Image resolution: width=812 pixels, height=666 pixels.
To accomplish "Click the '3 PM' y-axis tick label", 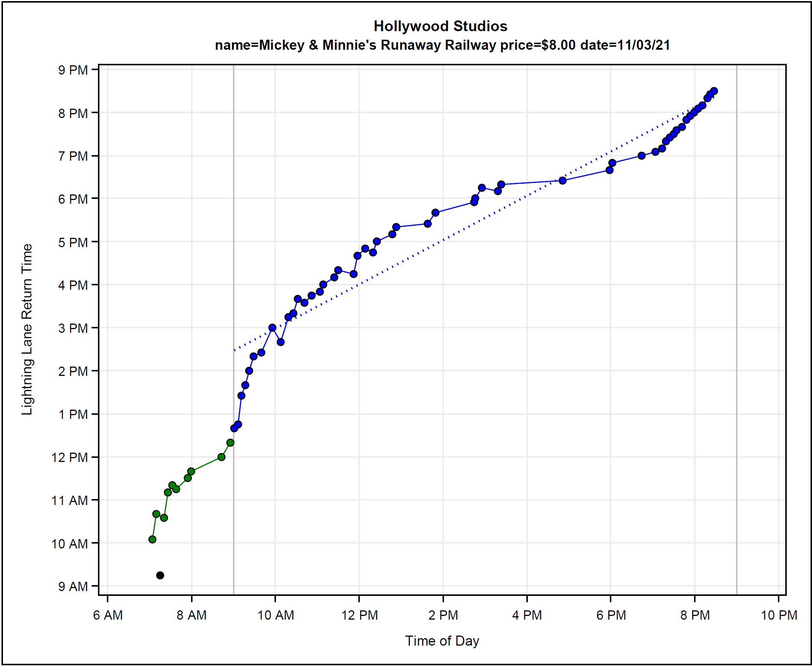I will point(73,328).
